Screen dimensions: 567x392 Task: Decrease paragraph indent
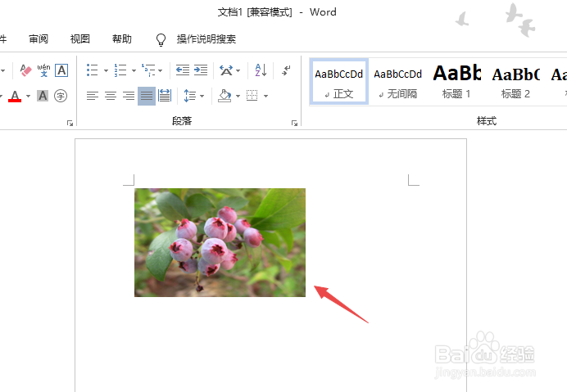point(183,70)
